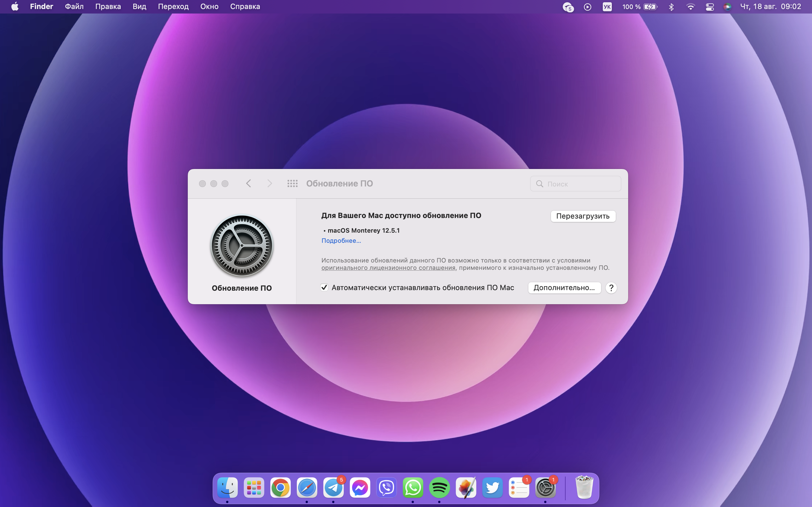Launch Spotify from the Dock
Viewport: 812px width, 507px height.
439,488
